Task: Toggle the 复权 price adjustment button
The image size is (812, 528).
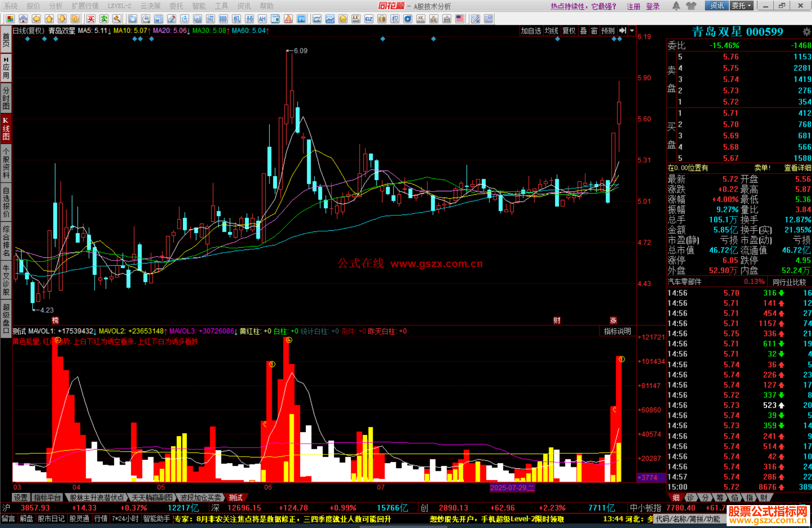Action: point(569,31)
